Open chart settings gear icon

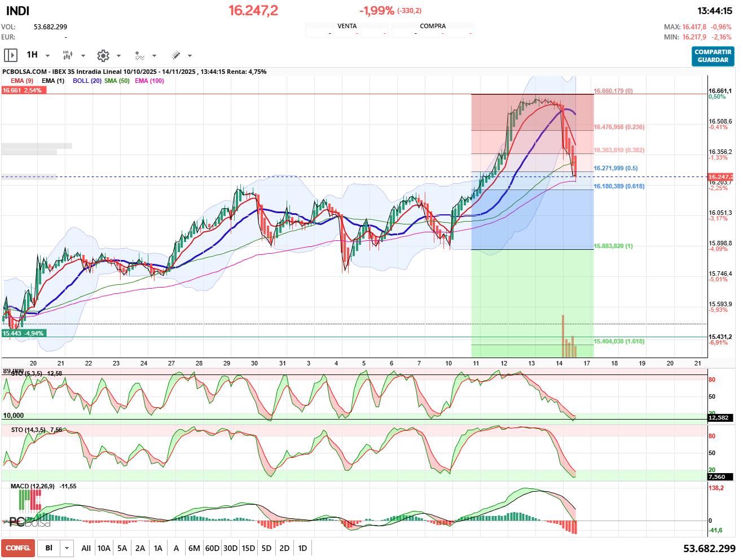[x=103, y=55]
